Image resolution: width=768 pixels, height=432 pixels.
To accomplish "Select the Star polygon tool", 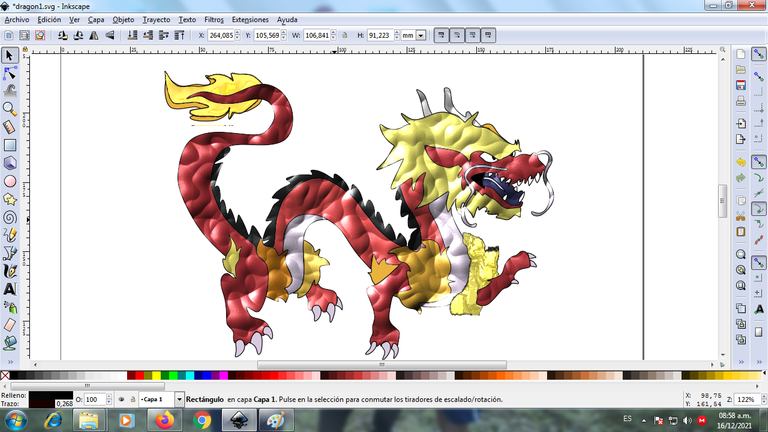I will coord(9,199).
